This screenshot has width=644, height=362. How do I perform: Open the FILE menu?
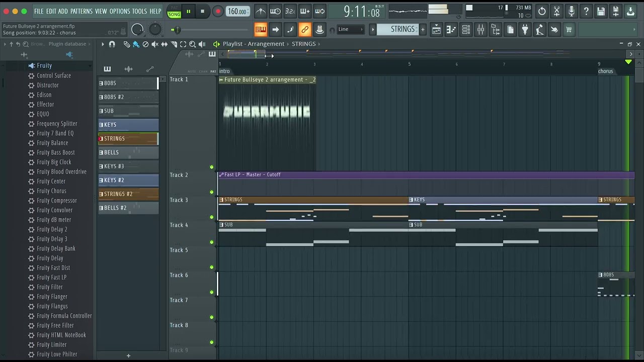39,11
